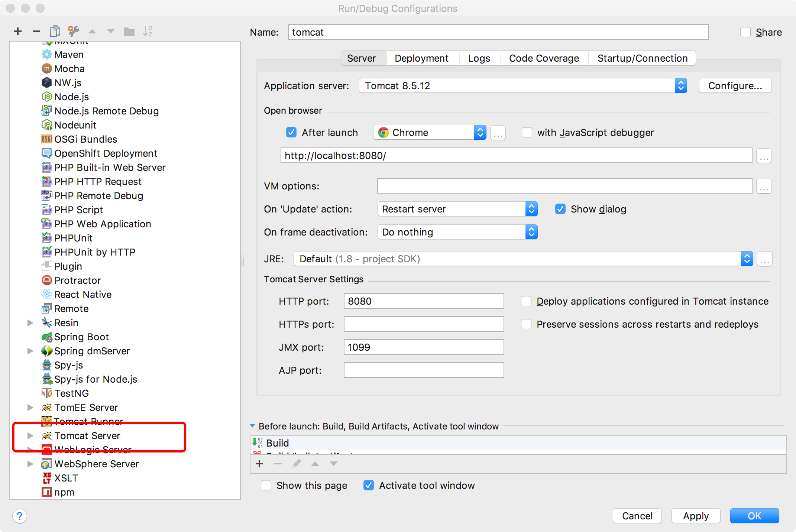This screenshot has height=532, width=796.
Task: Select PHP Web Application in list
Action: [103, 224]
